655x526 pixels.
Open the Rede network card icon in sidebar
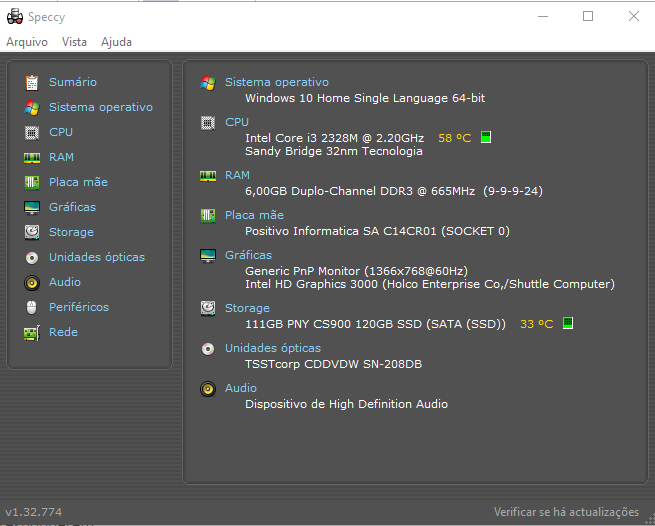point(32,333)
